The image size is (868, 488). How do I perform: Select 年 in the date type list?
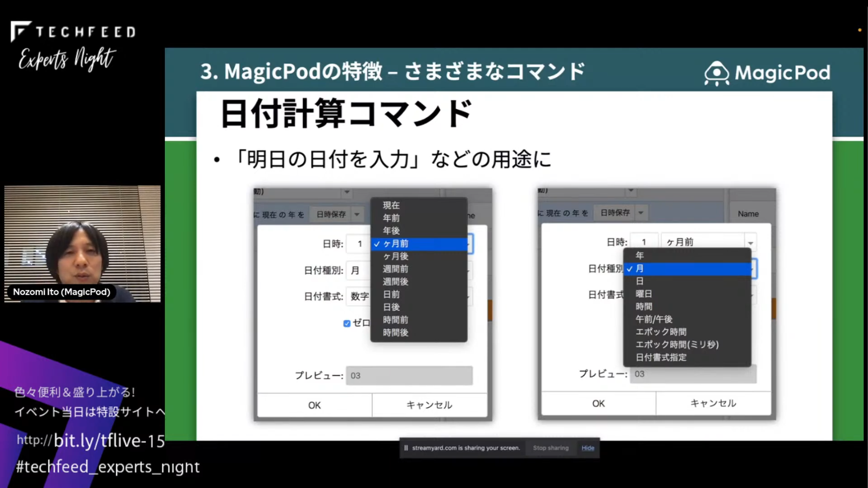point(687,255)
